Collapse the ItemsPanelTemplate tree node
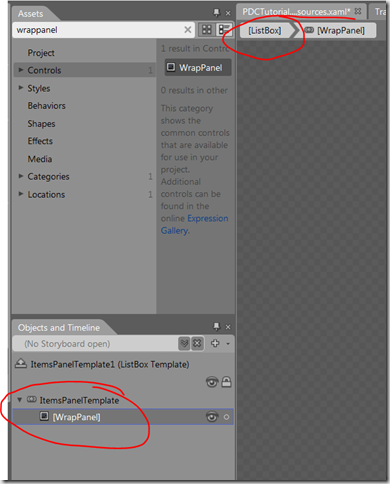 pos(20,400)
